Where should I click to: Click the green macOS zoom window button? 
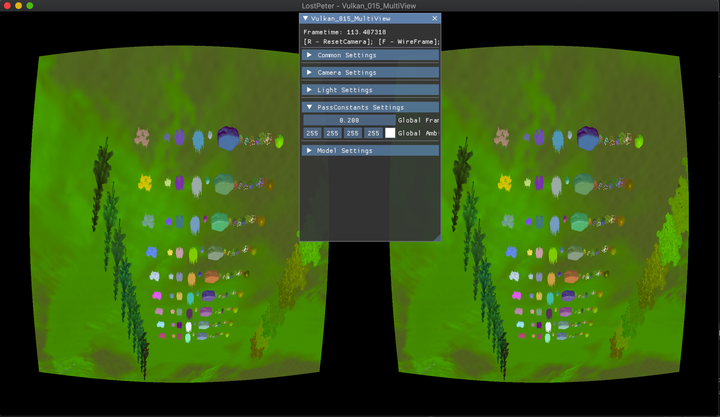pyautogui.click(x=30, y=6)
